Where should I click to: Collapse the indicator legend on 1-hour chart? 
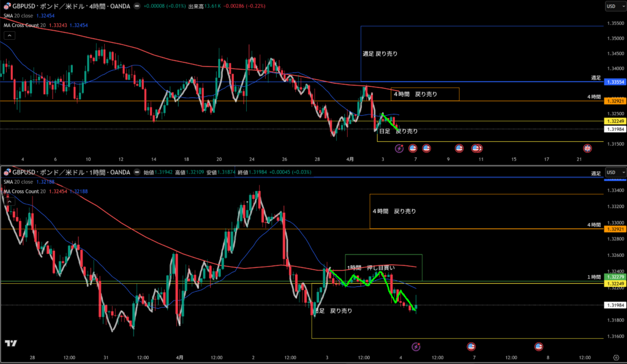tap(9, 201)
